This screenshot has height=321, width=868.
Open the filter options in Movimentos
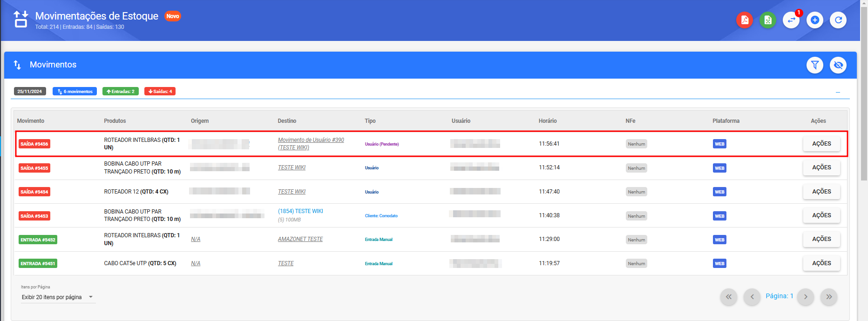815,65
